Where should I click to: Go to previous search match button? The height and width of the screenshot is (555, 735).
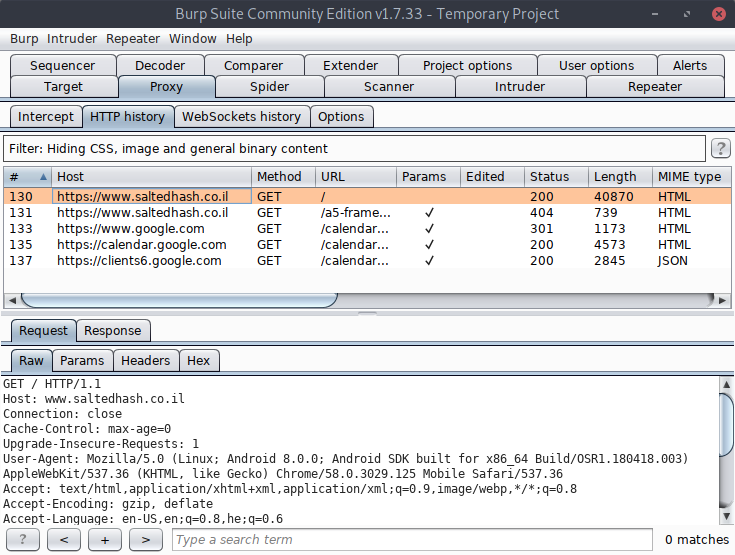64,540
